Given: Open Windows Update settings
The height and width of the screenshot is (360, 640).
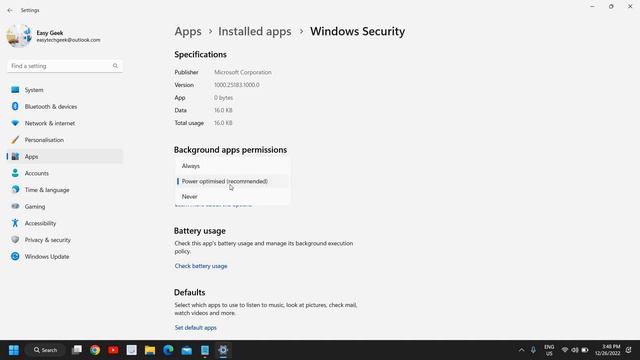Looking at the screenshot, I should click(65, 257).
